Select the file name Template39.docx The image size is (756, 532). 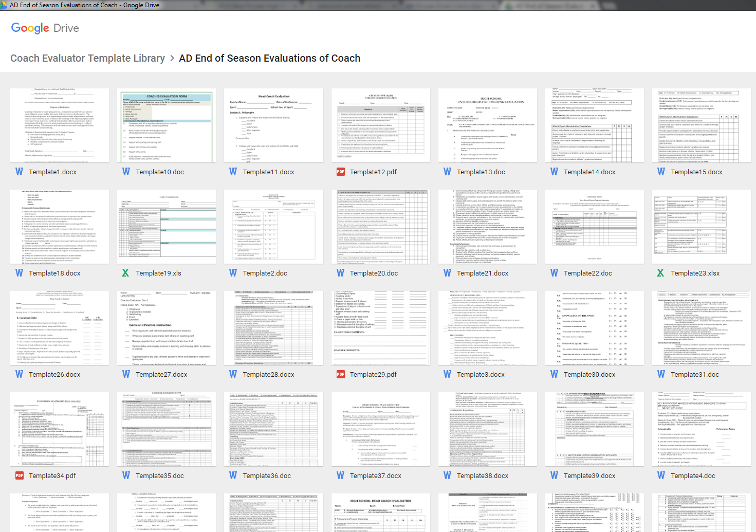pyautogui.click(x=589, y=476)
